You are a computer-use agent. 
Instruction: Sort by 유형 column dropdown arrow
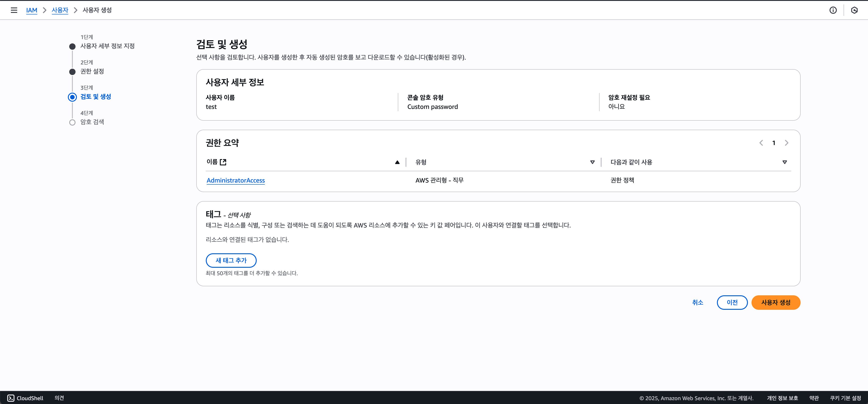coord(592,162)
